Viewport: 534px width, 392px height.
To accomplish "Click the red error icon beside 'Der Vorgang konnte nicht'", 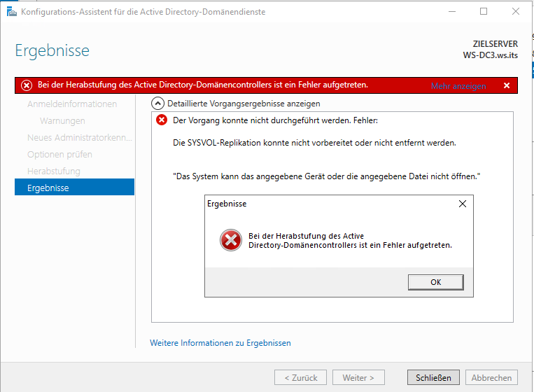I will pos(162,120).
